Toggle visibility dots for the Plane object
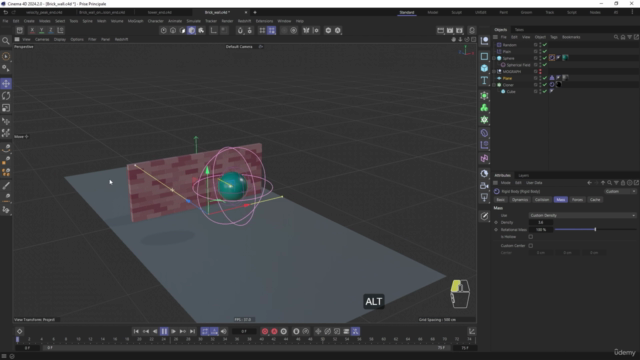This screenshot has height=360, width=640. (540, 78)
